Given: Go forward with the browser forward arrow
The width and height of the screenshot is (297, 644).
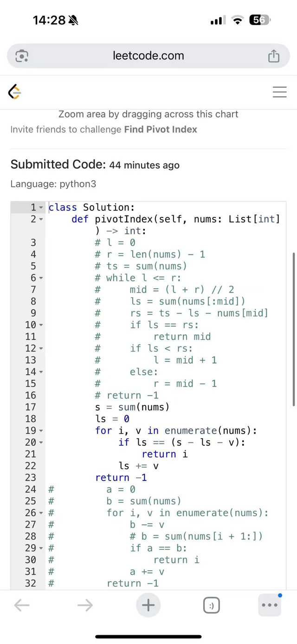Looking at the screenshot, I should tap(85, 605).
